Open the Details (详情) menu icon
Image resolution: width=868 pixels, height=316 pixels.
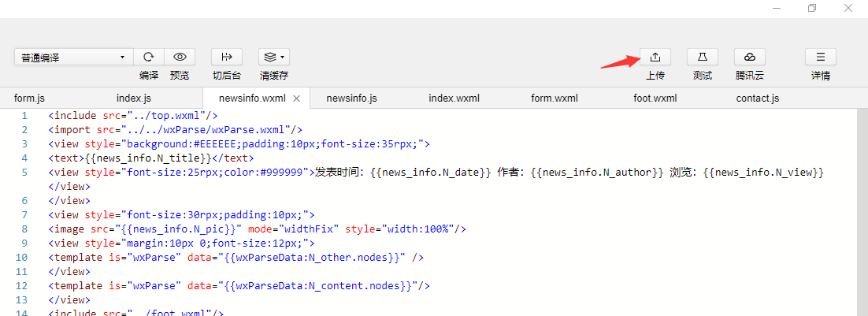point(820,57)
